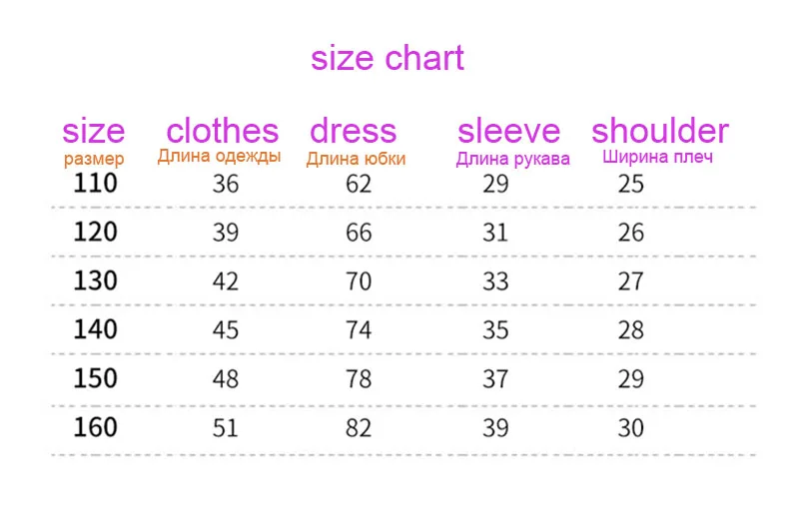Click dress length value 82
Viewport: 799px width, 532px height.
(359, 428)
